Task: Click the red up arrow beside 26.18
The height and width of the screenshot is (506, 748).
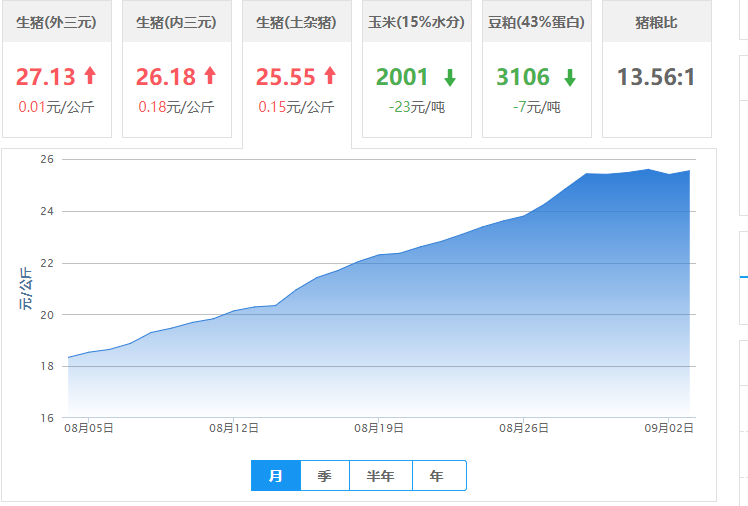Action: coord(210,76)
